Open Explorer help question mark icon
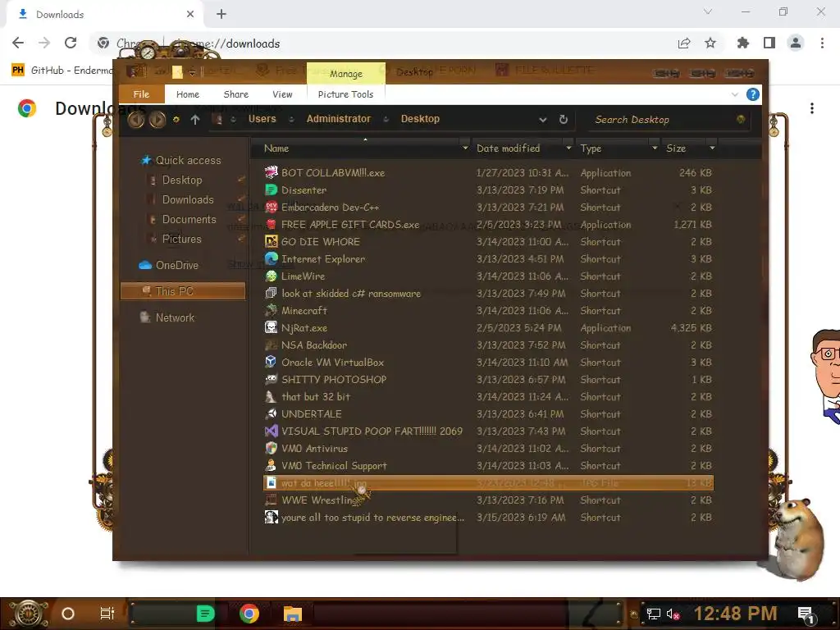 [x=753, y=95]
